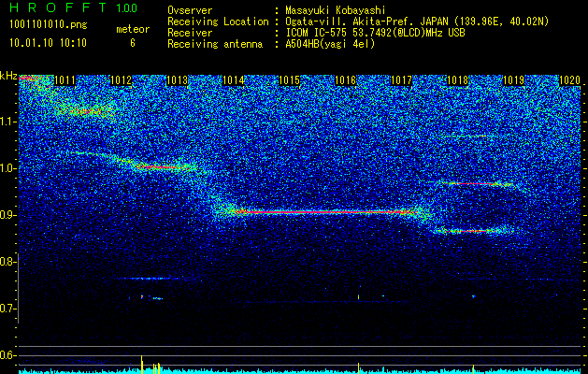Click the 1011 time marker

click(x=65, y=80)
